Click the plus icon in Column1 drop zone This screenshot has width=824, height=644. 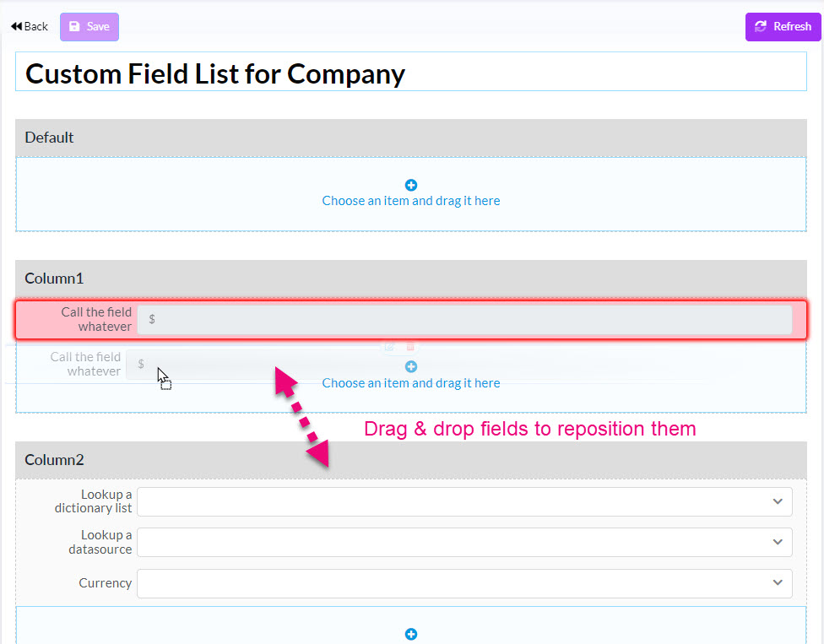coord(411,366)
